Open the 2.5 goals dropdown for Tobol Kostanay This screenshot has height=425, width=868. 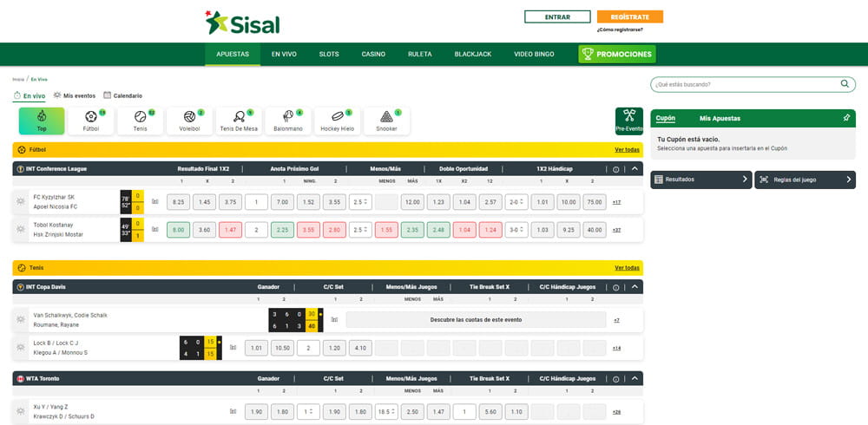coord(360,230)
